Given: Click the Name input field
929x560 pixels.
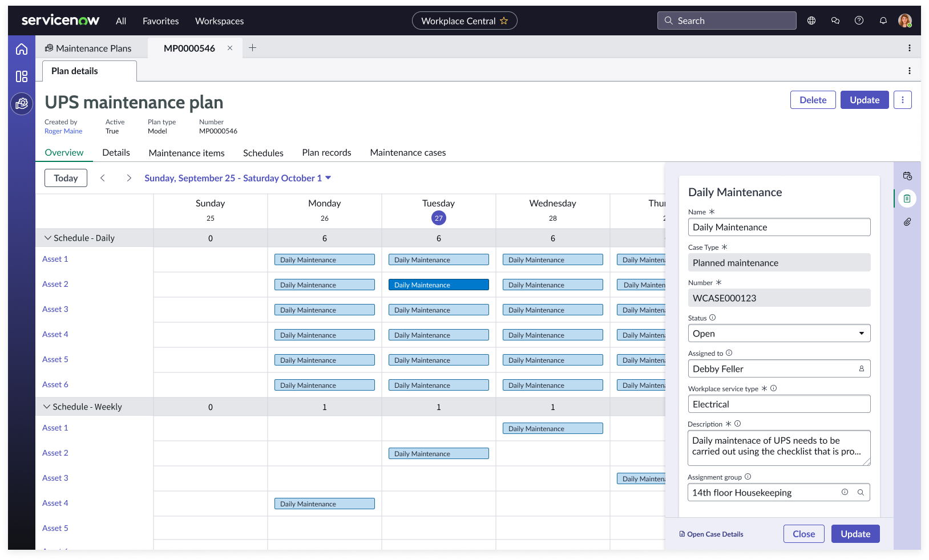Looking at the screenshot, I should [x=779, y=227].
